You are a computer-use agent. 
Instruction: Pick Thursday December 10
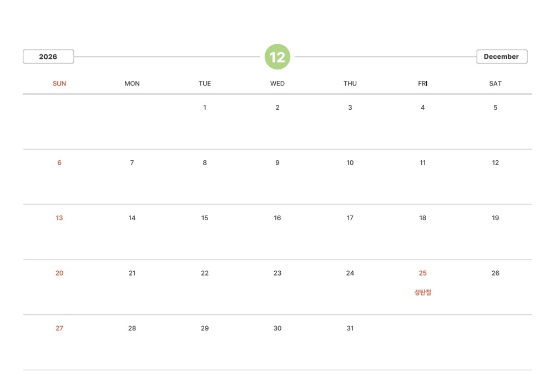tap(350, 162)
